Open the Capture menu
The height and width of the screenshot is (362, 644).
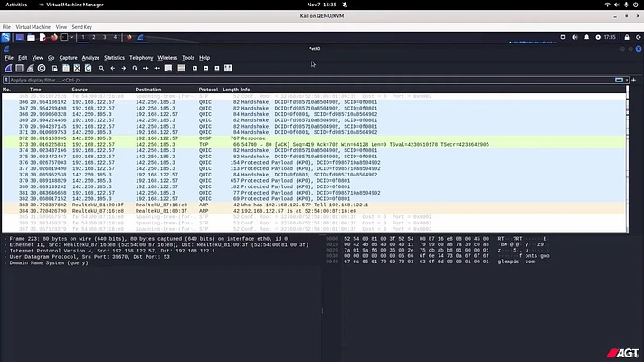point(68,58)
